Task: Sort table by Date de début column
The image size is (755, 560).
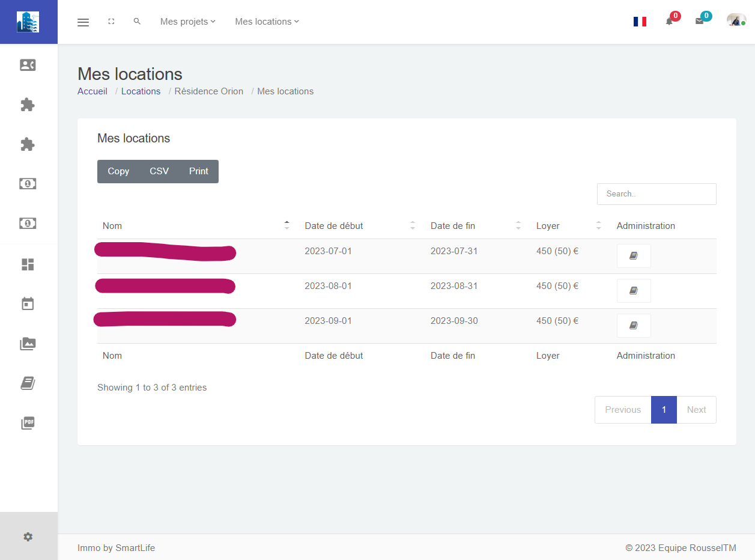Action: 334,226
